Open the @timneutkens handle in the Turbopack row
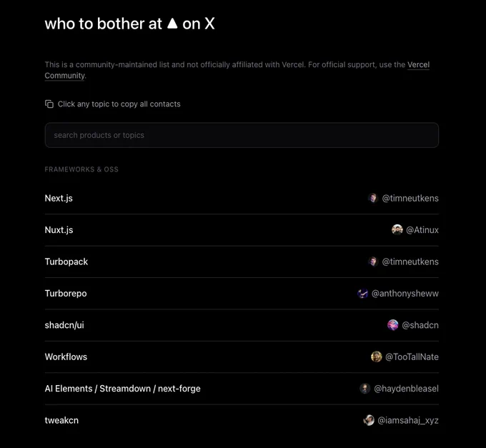Viewport: 486px width, 448px height. [410, 262]
